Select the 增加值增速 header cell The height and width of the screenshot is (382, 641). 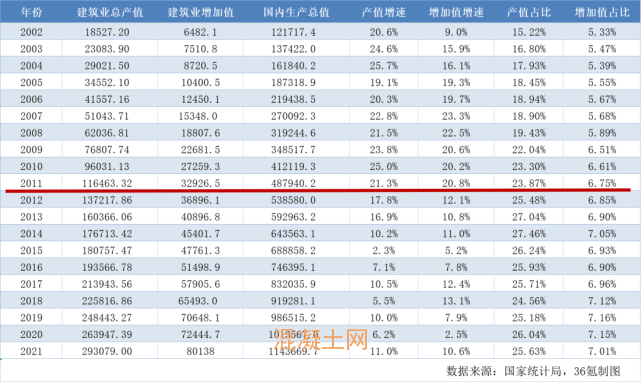click(456, 13)
